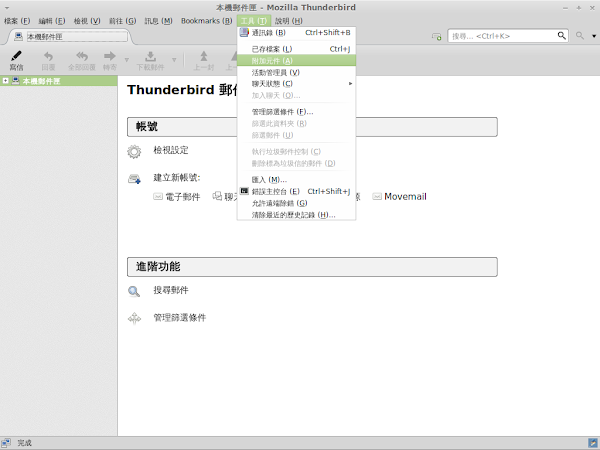Select 附加元件 (A) menu entry

[297, 60]
